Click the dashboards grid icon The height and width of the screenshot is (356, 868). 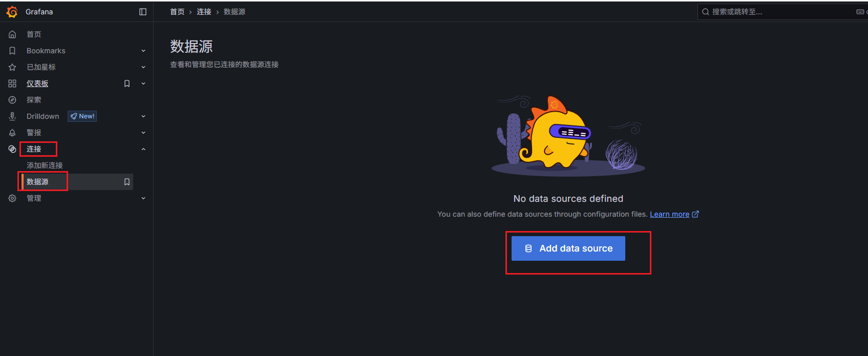(12, 83)
